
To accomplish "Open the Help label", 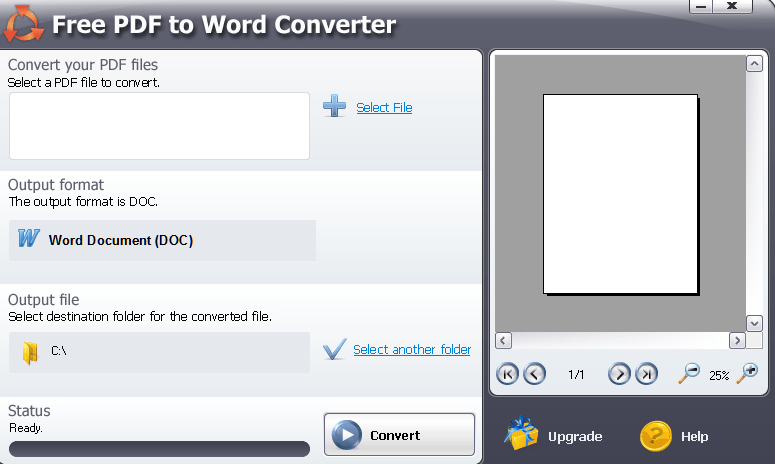I will pyautogui.click(x=694, y=436).
